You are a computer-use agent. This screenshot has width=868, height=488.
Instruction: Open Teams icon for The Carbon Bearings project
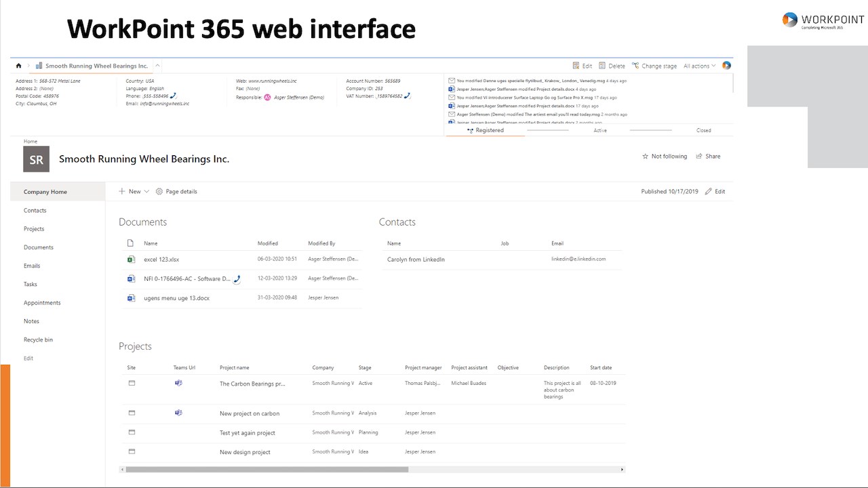pyautogui.click(x=178, y=383)
